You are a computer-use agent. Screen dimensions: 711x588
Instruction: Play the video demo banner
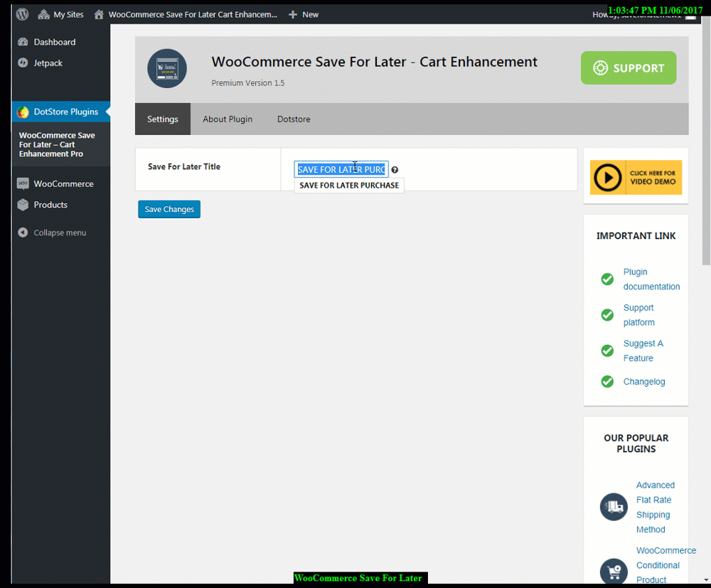pos(636,177)
